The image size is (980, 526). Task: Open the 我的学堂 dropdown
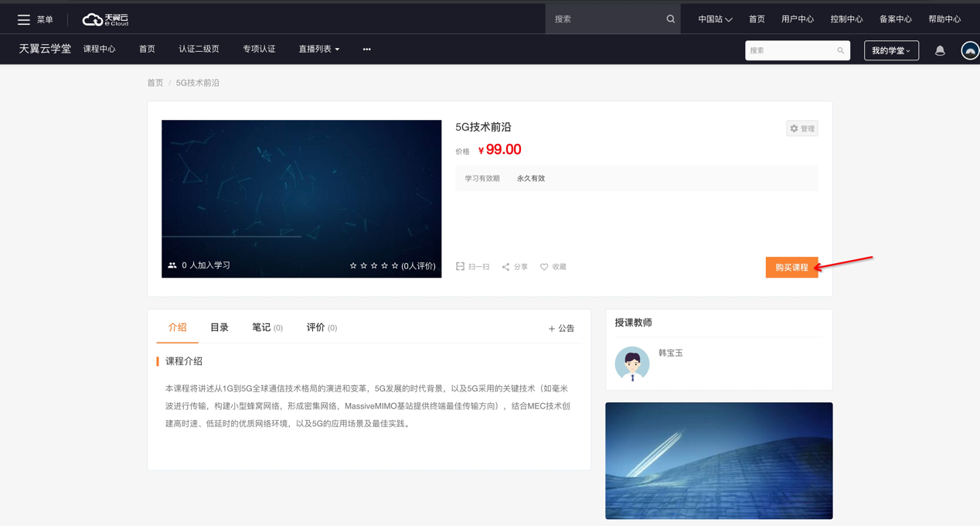click(x=890, y=50)
